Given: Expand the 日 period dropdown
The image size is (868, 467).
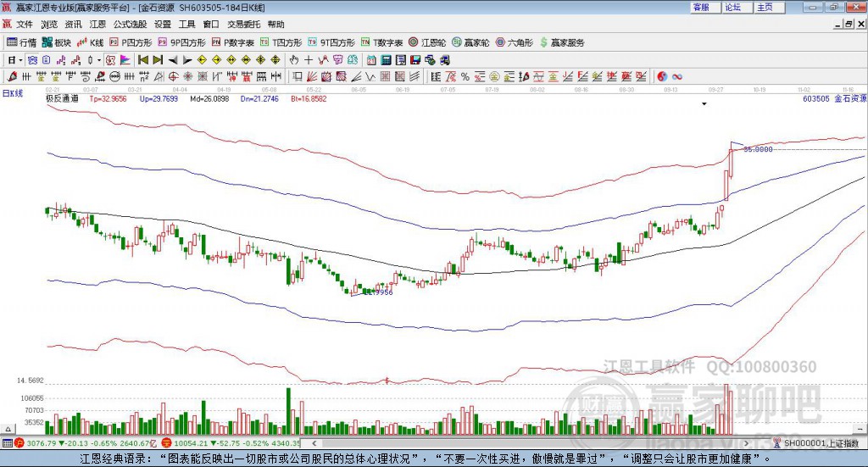Looking at the screenshot, I should [x=20, y=60].
